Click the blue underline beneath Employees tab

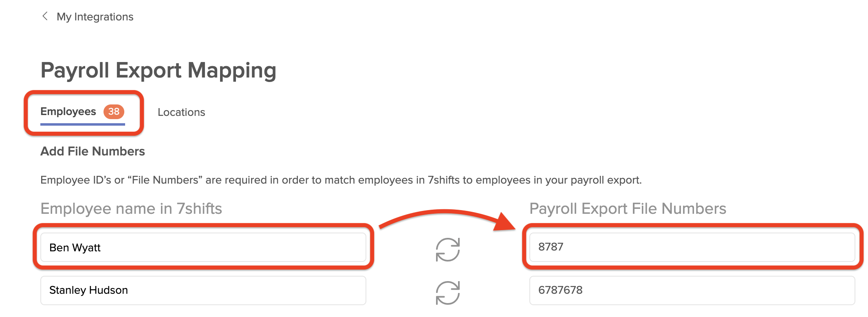[x=83, y=124]
